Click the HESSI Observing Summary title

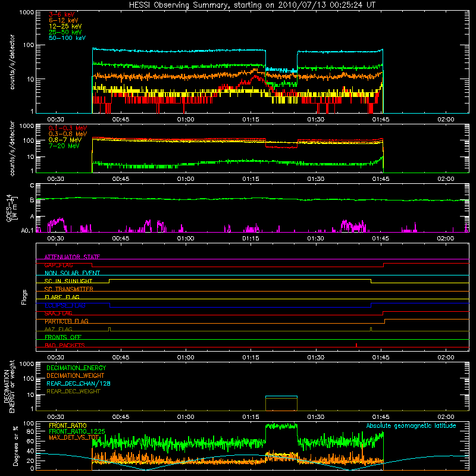coord(252,5)
